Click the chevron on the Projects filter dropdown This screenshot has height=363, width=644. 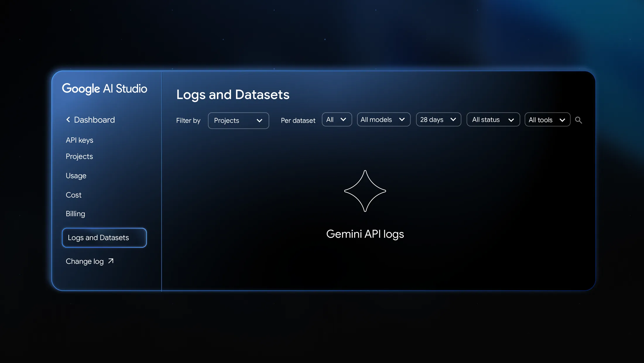click(259, 120)
